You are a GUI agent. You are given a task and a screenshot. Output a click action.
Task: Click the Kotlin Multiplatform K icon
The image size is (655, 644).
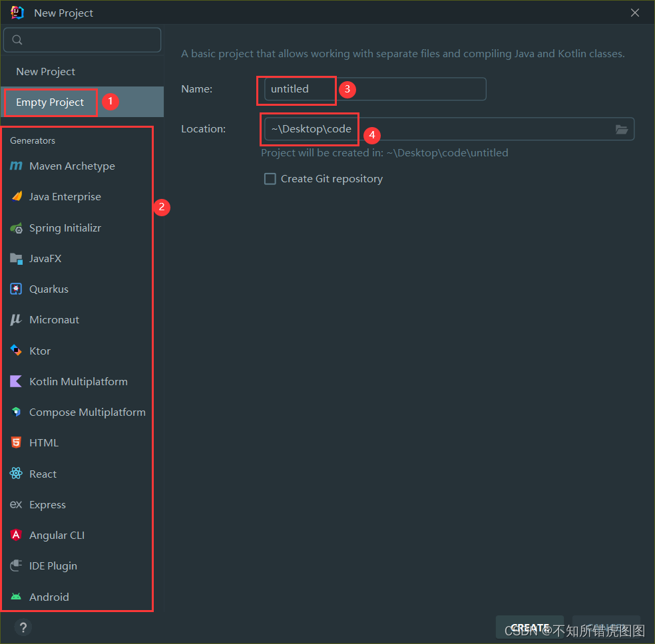pyautogui.click(x=16, y=381)
